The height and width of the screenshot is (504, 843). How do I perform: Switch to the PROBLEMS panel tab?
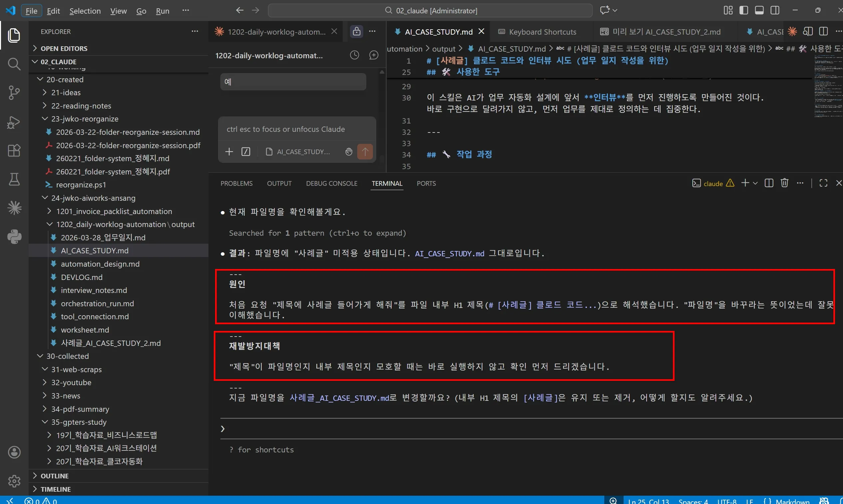pos(236,183)
